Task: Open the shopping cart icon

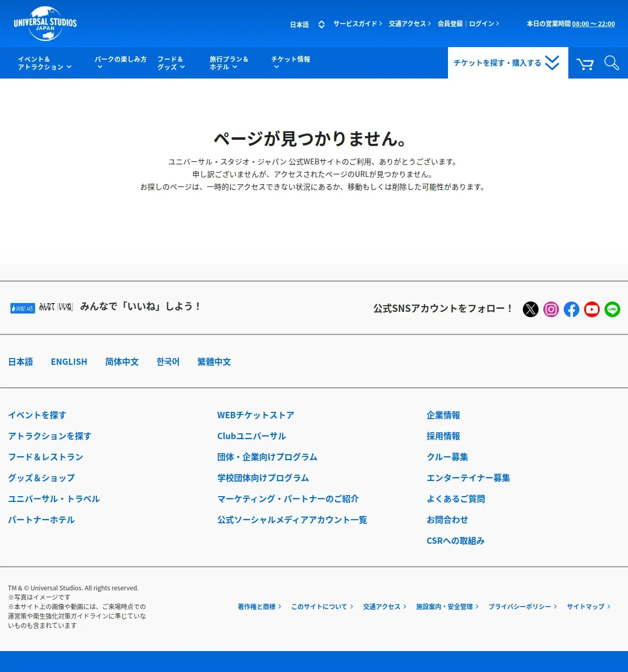Action: pos(585,64)
